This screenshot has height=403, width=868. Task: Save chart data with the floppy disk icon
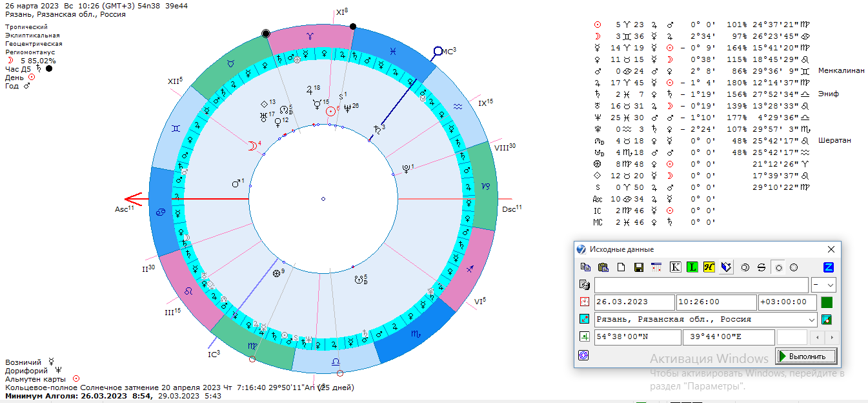[x=639, y=267]
